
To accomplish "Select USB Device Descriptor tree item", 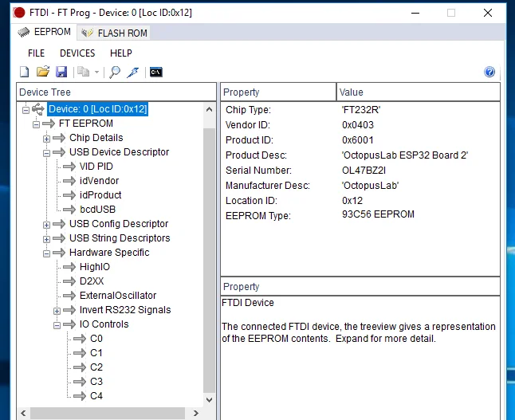I will [120, 152].
